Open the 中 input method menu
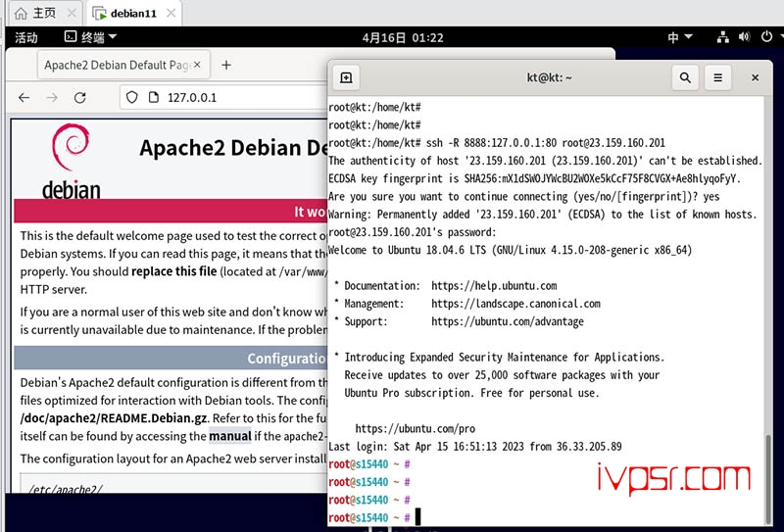 [x=679, y=37]
